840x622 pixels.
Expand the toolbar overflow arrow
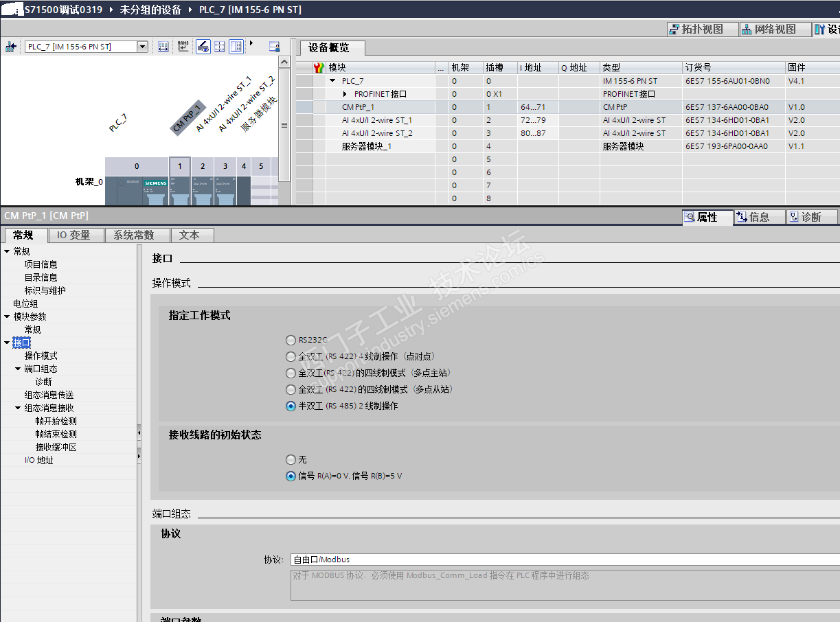[251, 43]
